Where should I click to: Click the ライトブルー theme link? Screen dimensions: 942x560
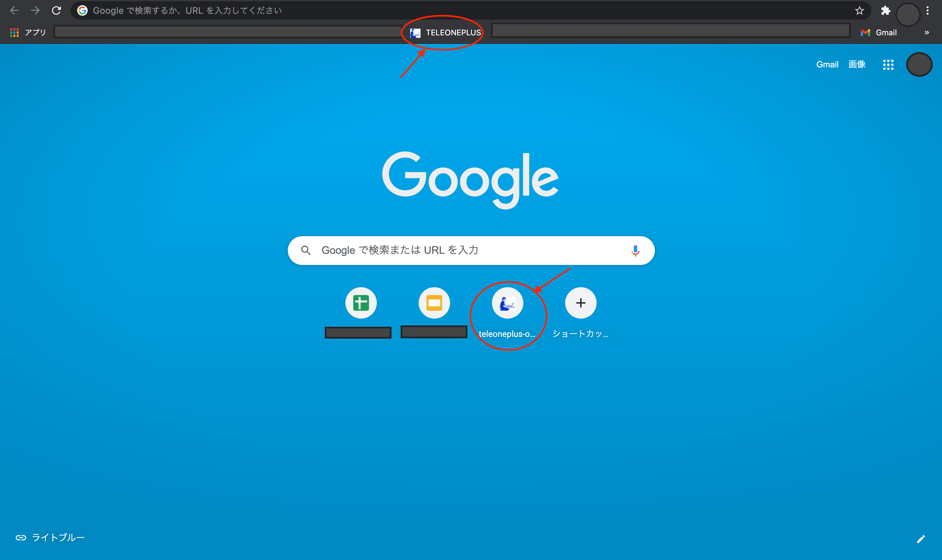(x=50, y=538)
